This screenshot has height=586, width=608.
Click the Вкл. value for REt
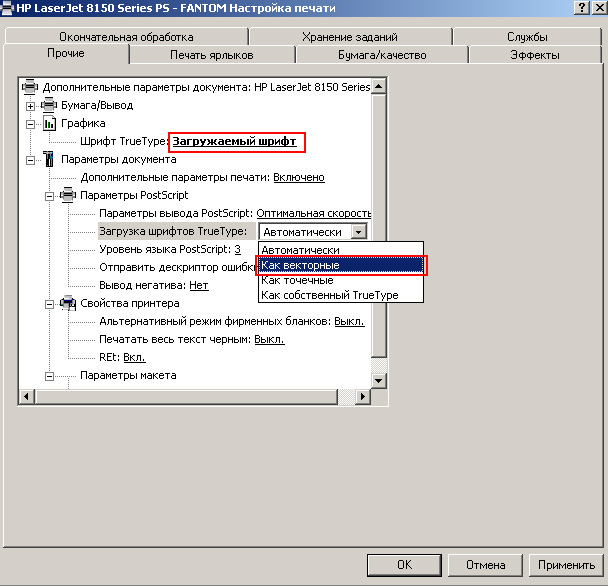click(x=134, y=358)
